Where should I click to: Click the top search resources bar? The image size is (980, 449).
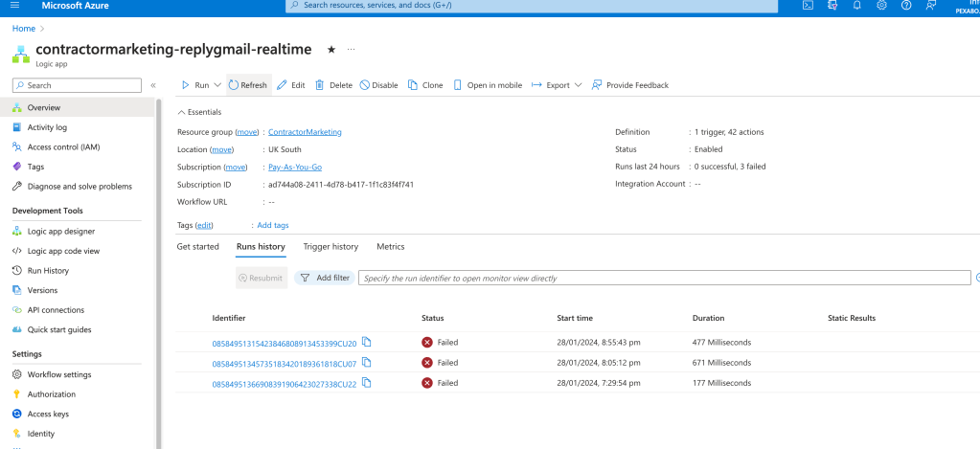point(532,5)
